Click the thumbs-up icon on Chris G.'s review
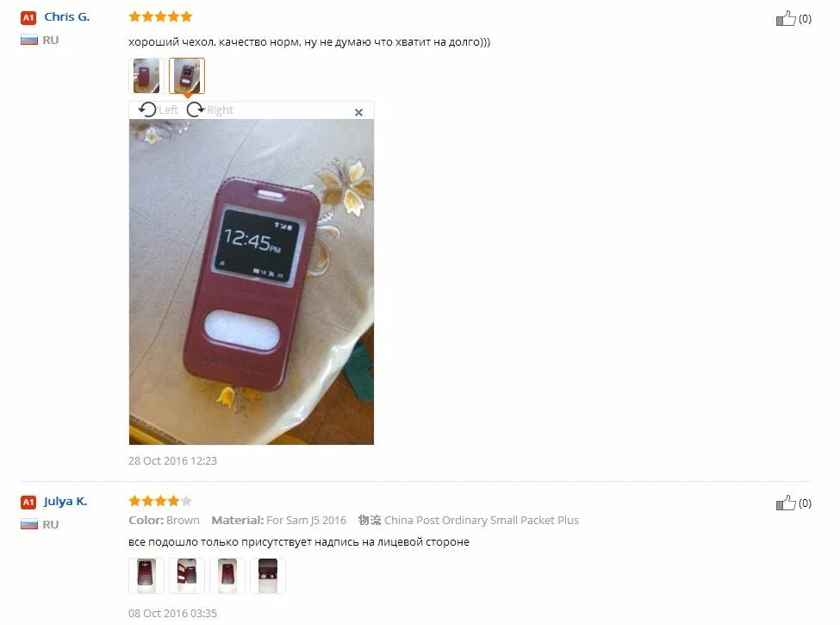The width and height of the screenshot is (840, 625). click(786, 19)
